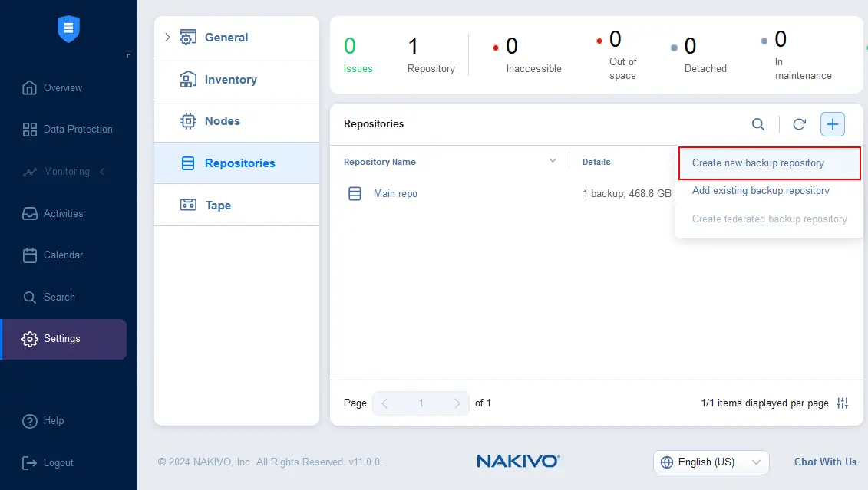Image resolution: width=868 pixels, height=490 pixels.
Task: Sort by Repository Name column
Action: [380, 162]
